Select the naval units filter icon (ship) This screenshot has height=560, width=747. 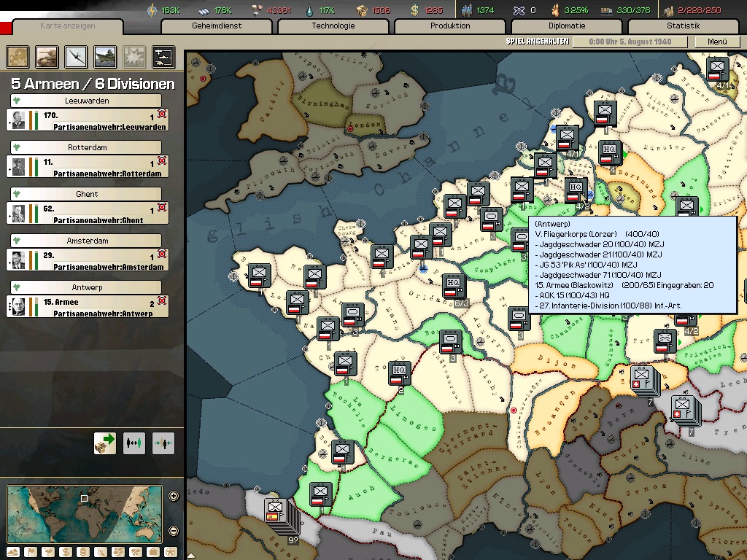tap(105, 56)
